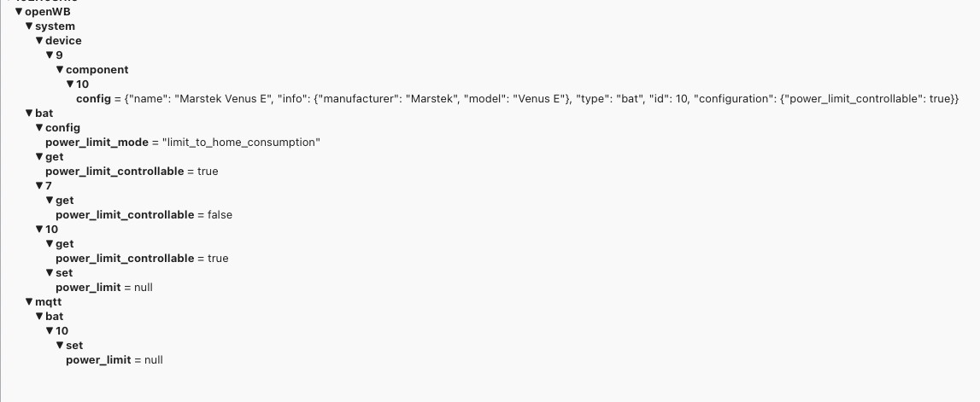Collapse the set node under mqtt
Image resolution: width=980 pixels, height=402 pixels.
60,346
